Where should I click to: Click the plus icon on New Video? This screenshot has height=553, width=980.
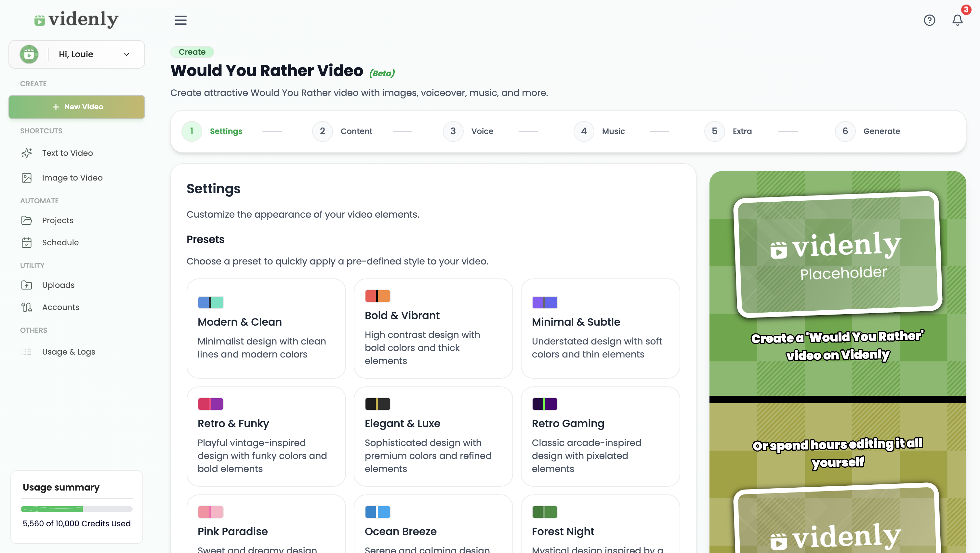(x=56, y=107)
